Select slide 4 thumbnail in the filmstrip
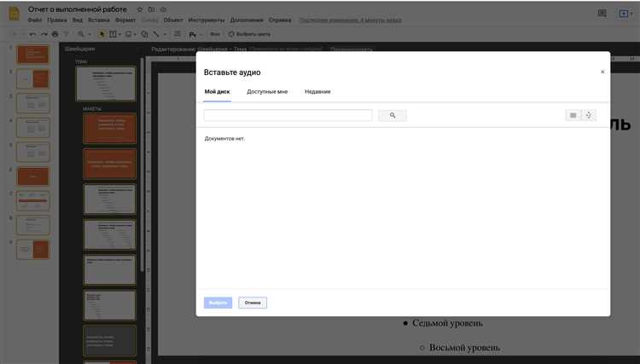The height and width of the screenshot is (364, 640). pyautogui.click(x=32, y=128)
